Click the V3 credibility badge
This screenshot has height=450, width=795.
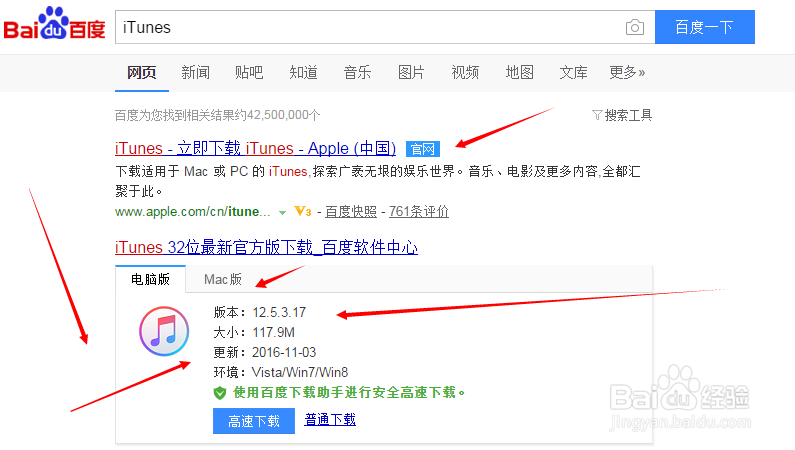pos(303,211)
